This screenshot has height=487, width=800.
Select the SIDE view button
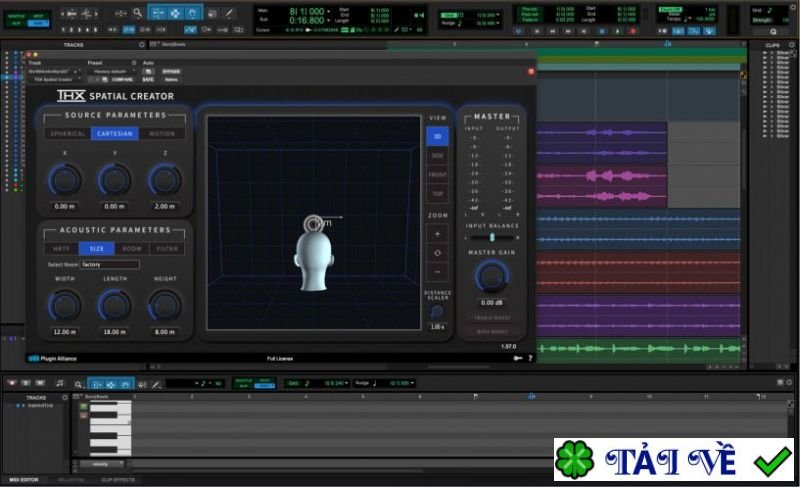(x=437, y=156)
